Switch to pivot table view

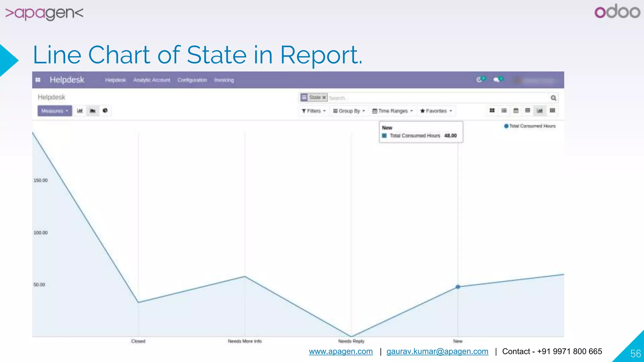tap(528, 111)
